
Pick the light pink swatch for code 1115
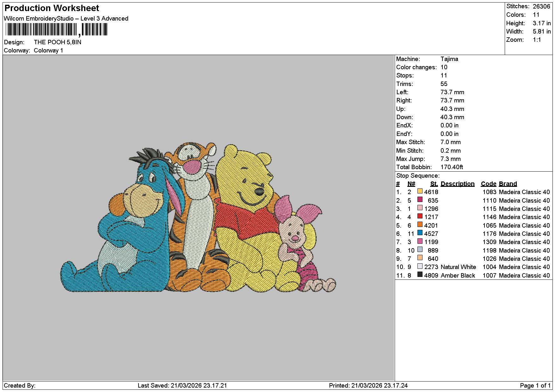[x=420, y=208]
